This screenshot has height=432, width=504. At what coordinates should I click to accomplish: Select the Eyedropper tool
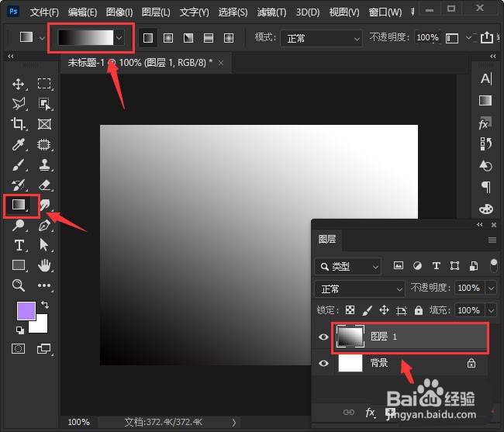(19, 144)
